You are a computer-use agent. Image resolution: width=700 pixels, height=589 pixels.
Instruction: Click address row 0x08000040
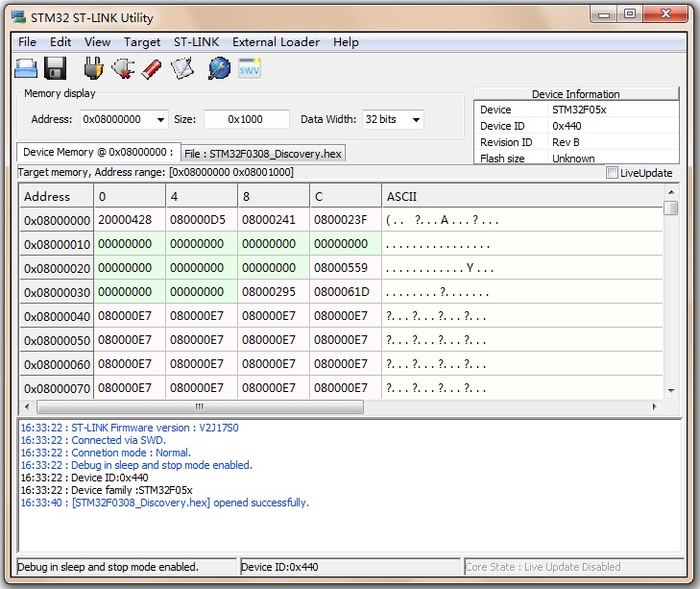point(57,316)
